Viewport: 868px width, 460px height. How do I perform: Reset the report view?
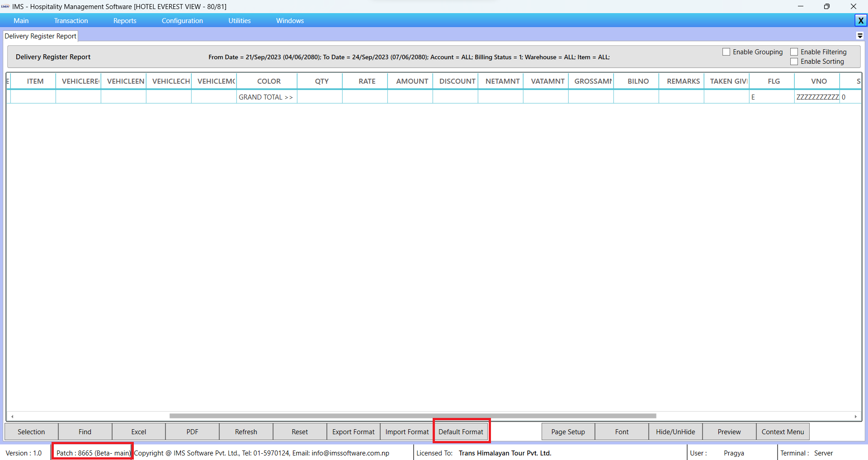(299, 432)
